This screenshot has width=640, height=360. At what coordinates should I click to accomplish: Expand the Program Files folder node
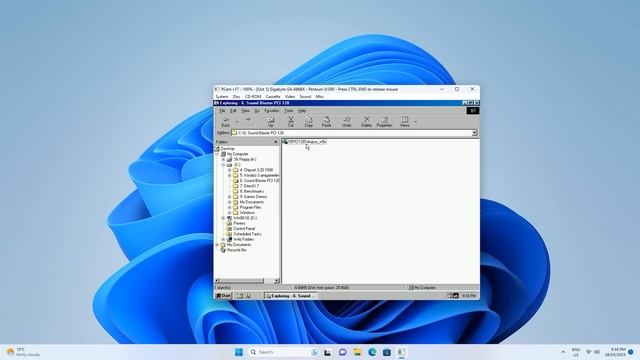click(x=230, y=207)
